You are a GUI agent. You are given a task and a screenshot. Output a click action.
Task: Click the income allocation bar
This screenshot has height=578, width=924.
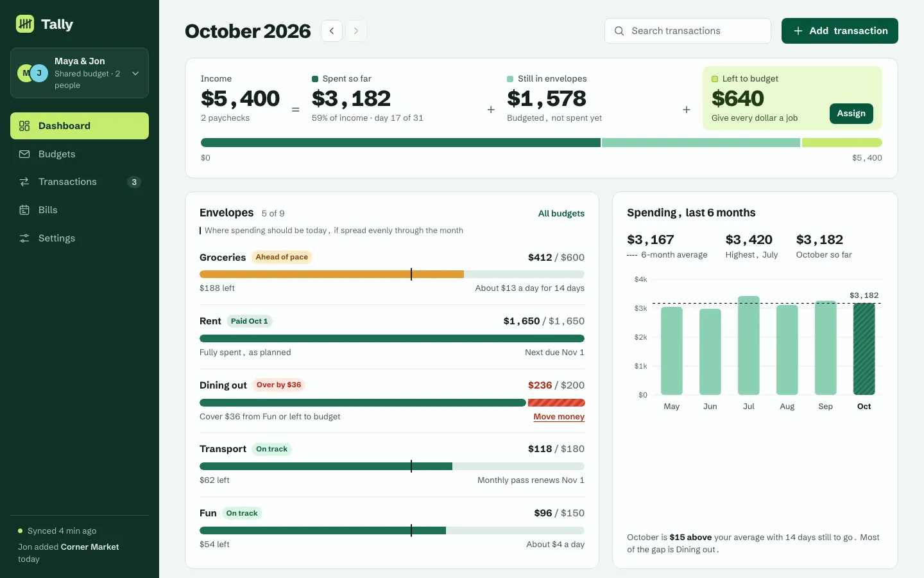[542, 143]
